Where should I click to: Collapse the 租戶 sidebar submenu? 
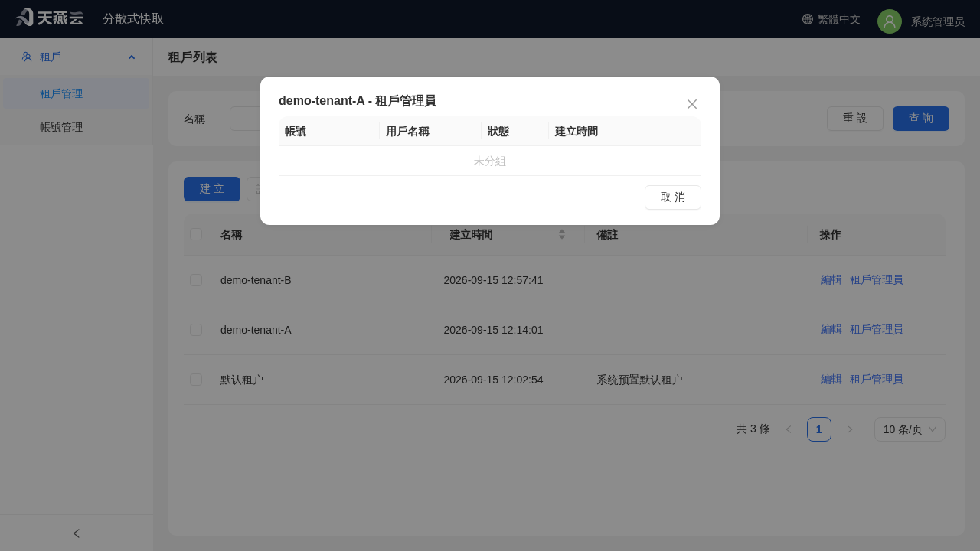pos(132,57)
